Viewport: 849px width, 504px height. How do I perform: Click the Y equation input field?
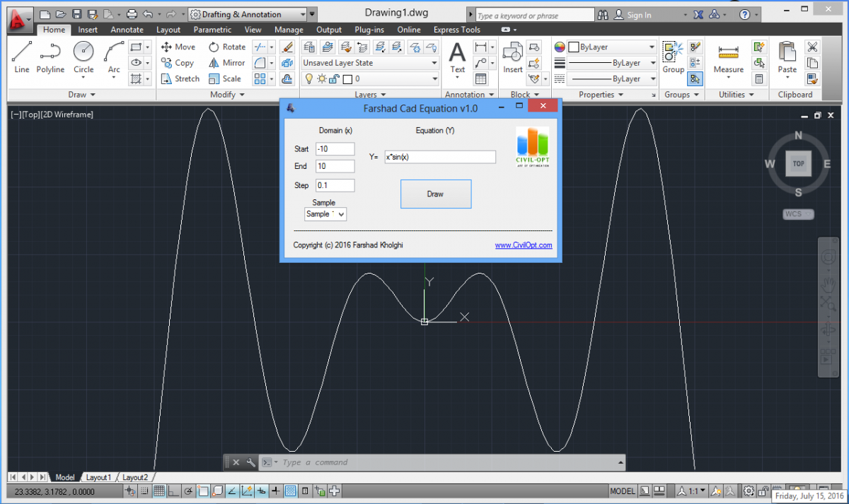pos(439,157)
